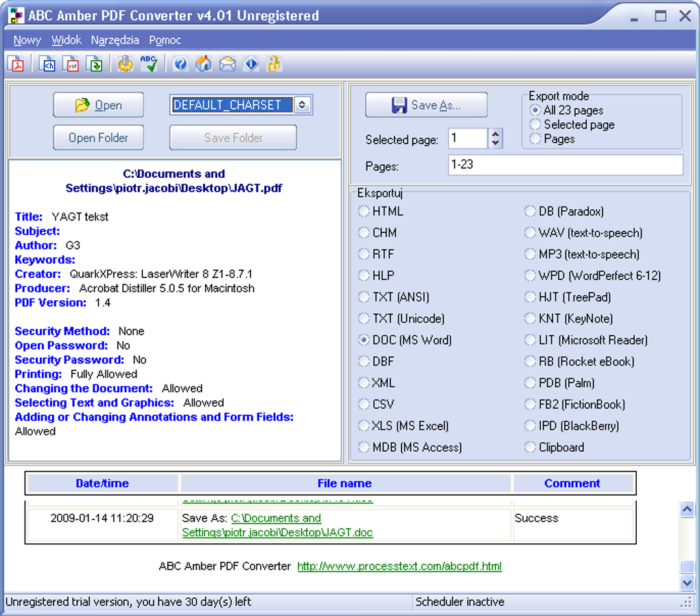This screenshot has height=616, width=700.
Task: Select MP3 (text-to-speech) export format
Action: (x=582, y=253)
